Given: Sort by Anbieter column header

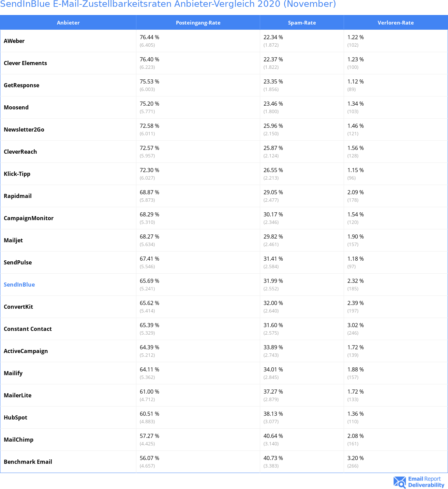Looking at the screenshot, I should tap(68, 22).
